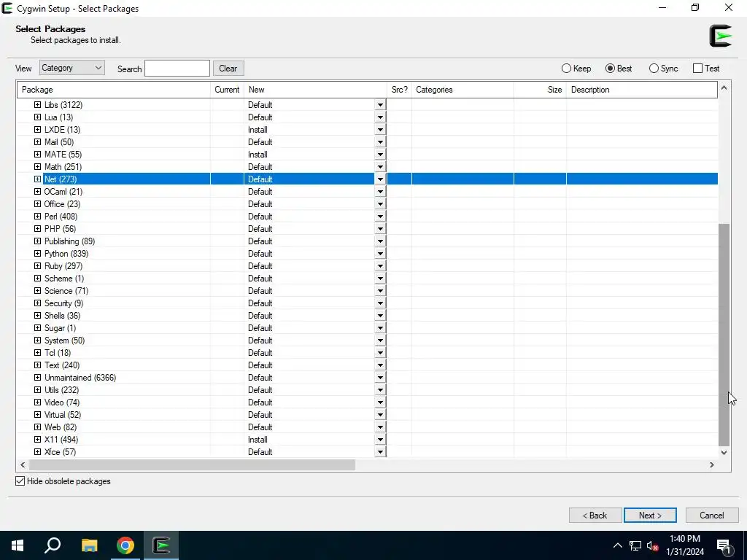
Task: Click the muted volume tray icon
Action: point(652,545)
